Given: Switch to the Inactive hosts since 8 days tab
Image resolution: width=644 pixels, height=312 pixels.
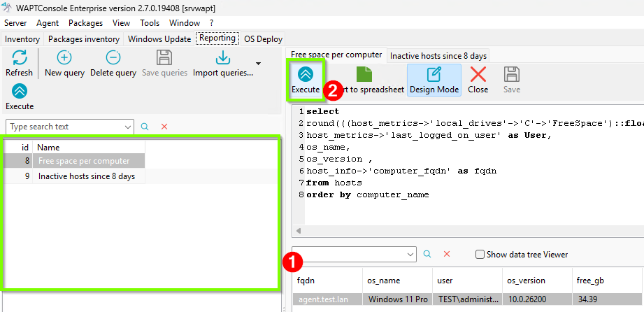Looking at the screenshot, I should (438, 56).
